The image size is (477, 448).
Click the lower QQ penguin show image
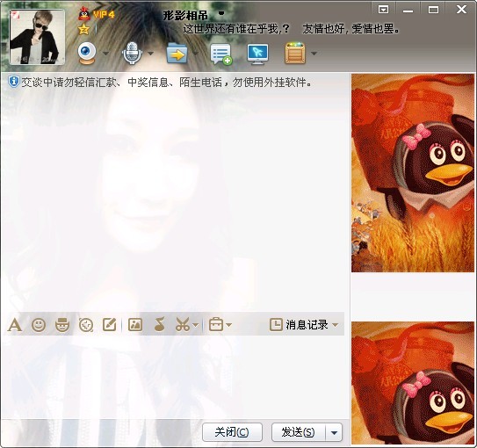[413, 383]
